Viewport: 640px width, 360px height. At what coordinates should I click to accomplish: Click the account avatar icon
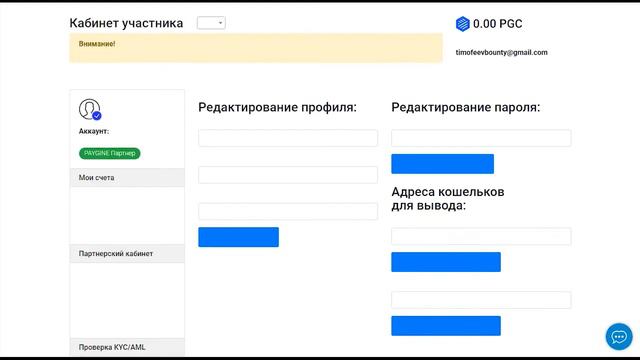[89, 109]
